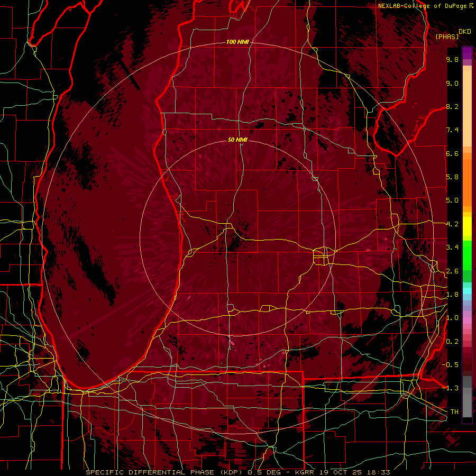476x476 pixels.
Task: Click the [PHAS] legend heading
Action: (447, 36)
